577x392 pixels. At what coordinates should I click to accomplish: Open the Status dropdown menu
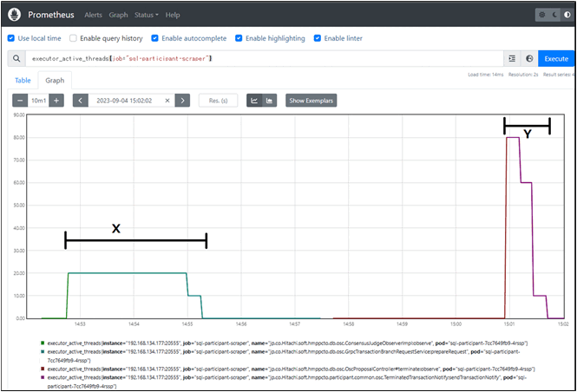click(x=146, y=15)
